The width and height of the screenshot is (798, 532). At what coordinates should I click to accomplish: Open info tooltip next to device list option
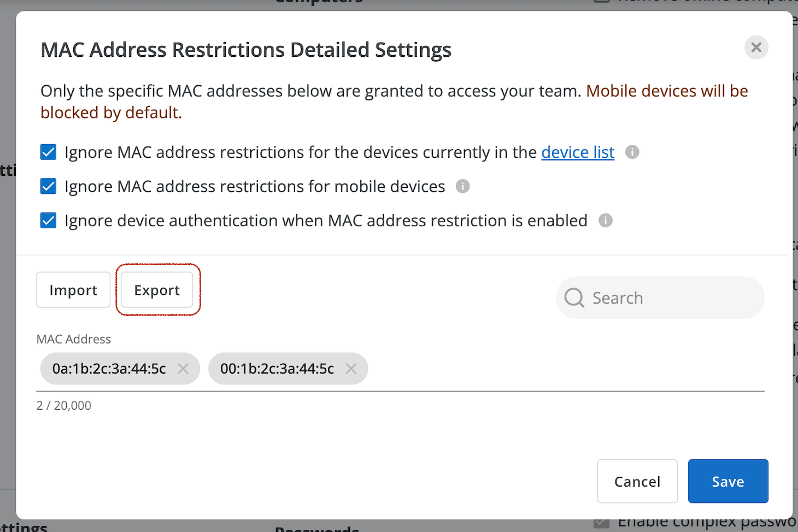point(632,152)
